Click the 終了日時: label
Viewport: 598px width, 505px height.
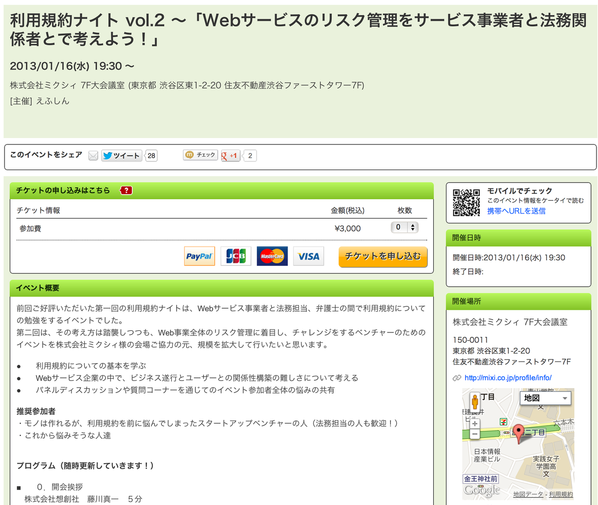pos(468,272)
